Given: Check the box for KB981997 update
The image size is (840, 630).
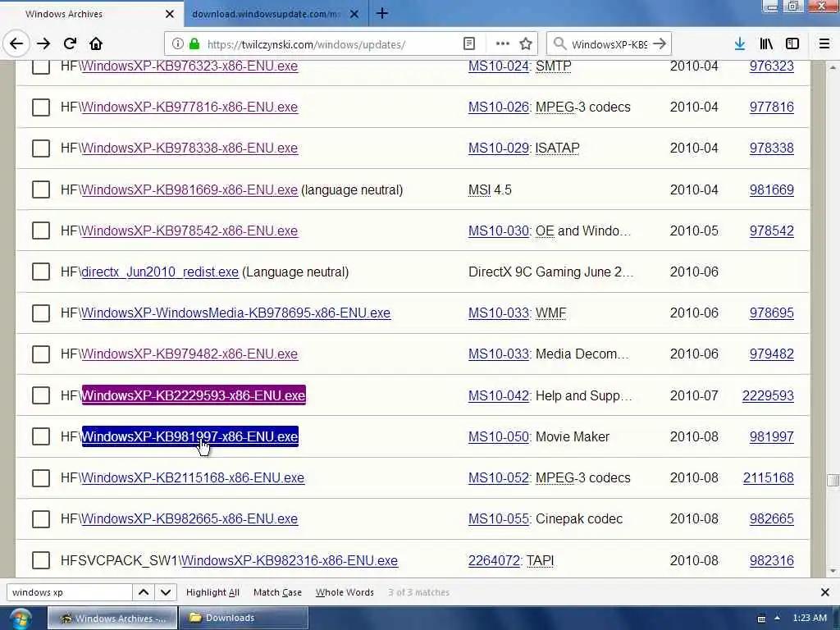Looking at the screenshot, I should [x=41, y=436].
